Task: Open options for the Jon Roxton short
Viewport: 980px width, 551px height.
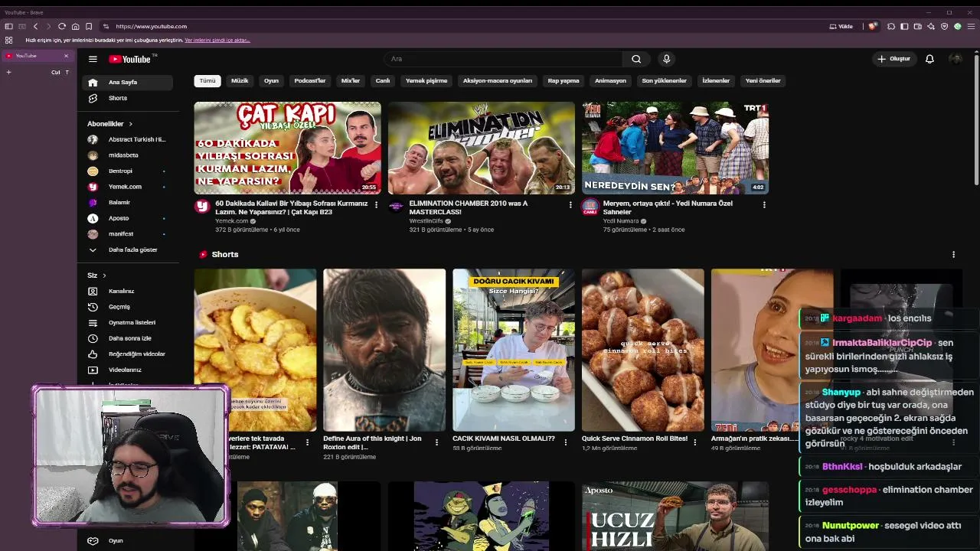Action: pos(436,442)
